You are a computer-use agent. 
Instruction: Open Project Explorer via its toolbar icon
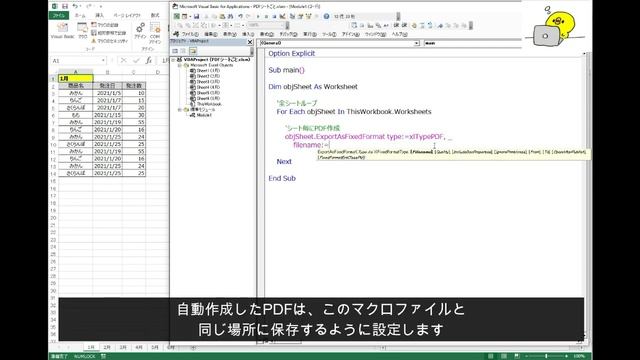[292, 16]
